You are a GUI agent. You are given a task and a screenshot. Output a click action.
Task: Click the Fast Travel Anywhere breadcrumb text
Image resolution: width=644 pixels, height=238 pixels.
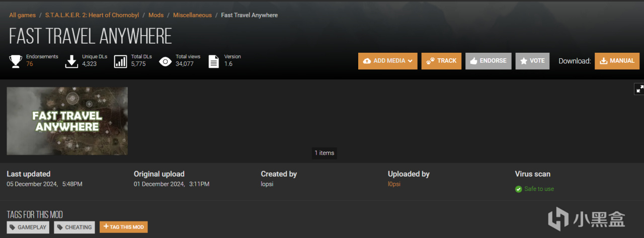(250, 15)
